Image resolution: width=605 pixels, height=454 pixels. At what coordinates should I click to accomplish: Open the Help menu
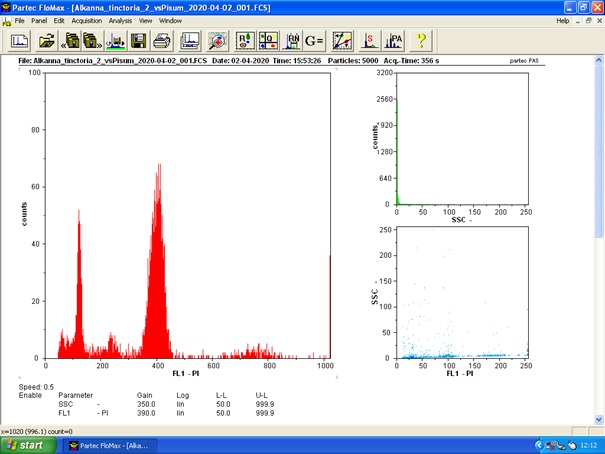[563, 21]
